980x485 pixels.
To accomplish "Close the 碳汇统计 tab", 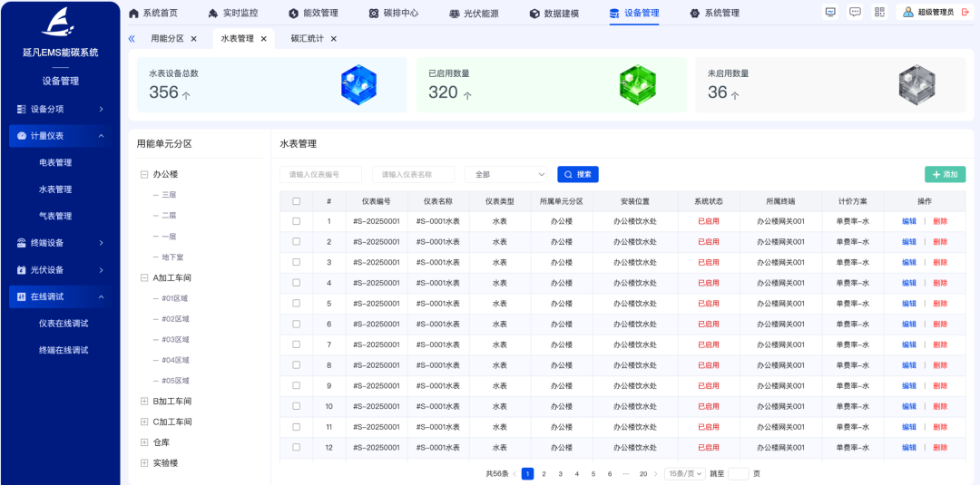I will [333, 39].
